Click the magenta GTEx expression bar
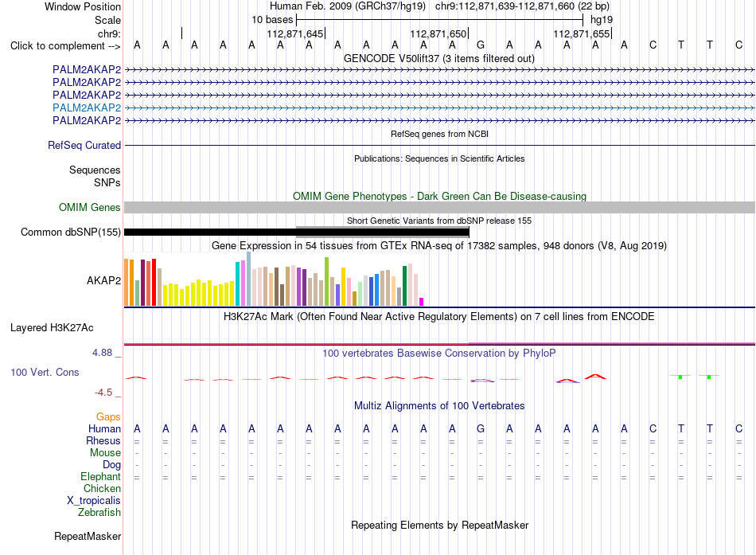 pos(422,302)
